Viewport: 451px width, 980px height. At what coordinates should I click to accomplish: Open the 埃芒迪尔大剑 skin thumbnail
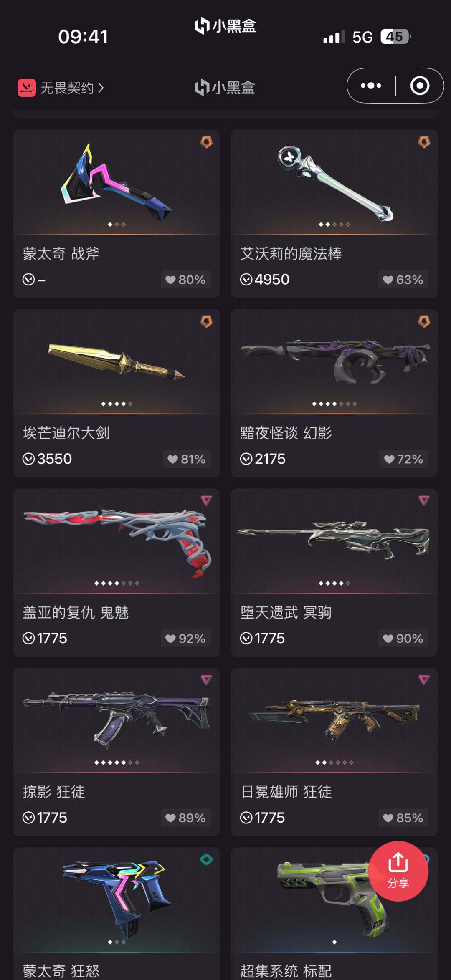point(117,361)
